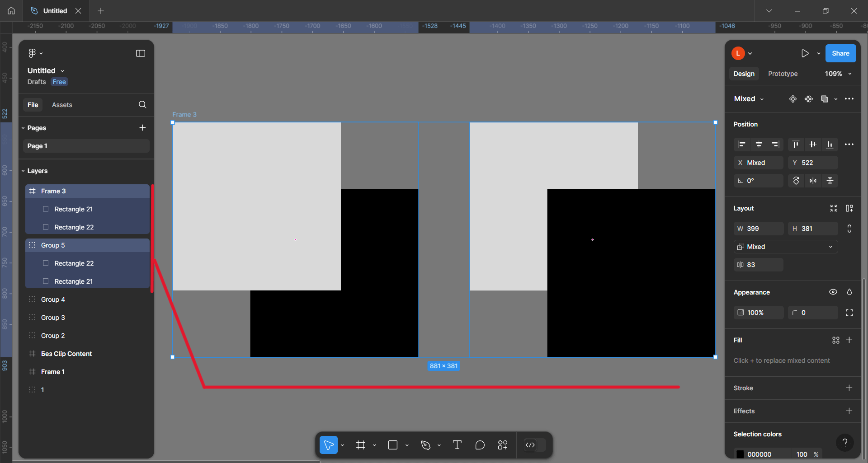Click the 000000 selection color swatch
The height and width of the screenshot is (463, 868).
740,454
